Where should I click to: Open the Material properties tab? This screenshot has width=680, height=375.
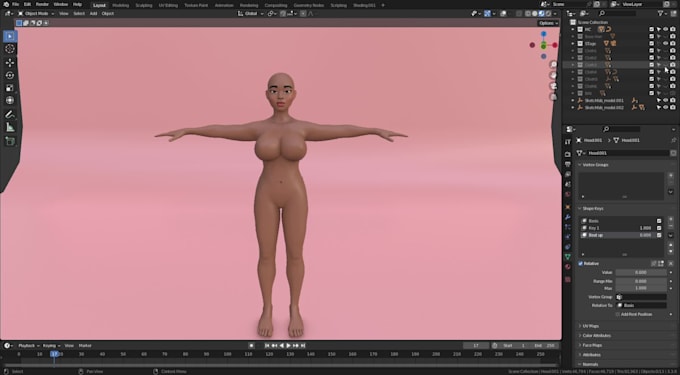(568, 267)
